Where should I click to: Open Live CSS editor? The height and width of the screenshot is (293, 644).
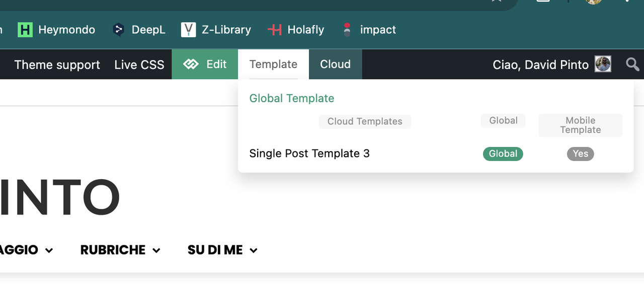(x=139, y=65)
